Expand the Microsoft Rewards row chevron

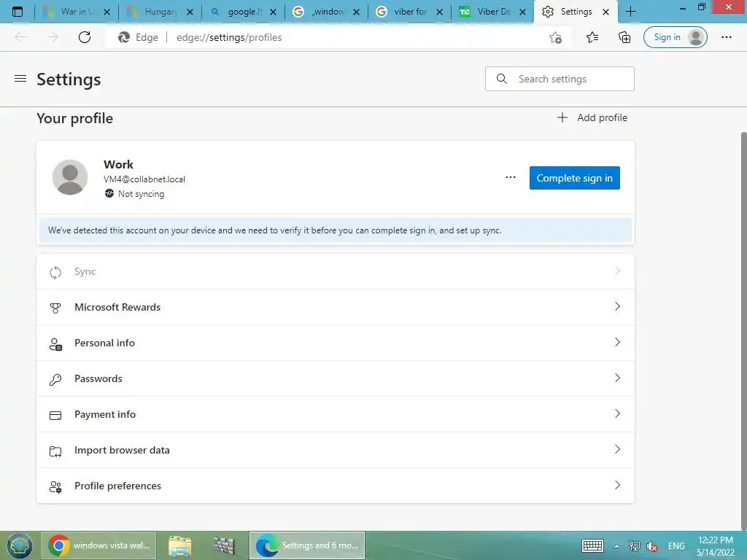(x=617, y=306)
